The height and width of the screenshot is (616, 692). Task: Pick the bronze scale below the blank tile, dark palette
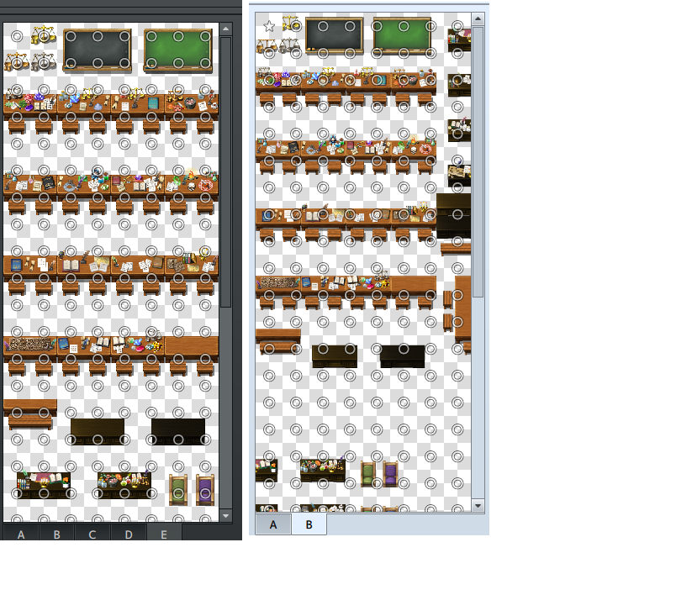(x=17, y=62)
